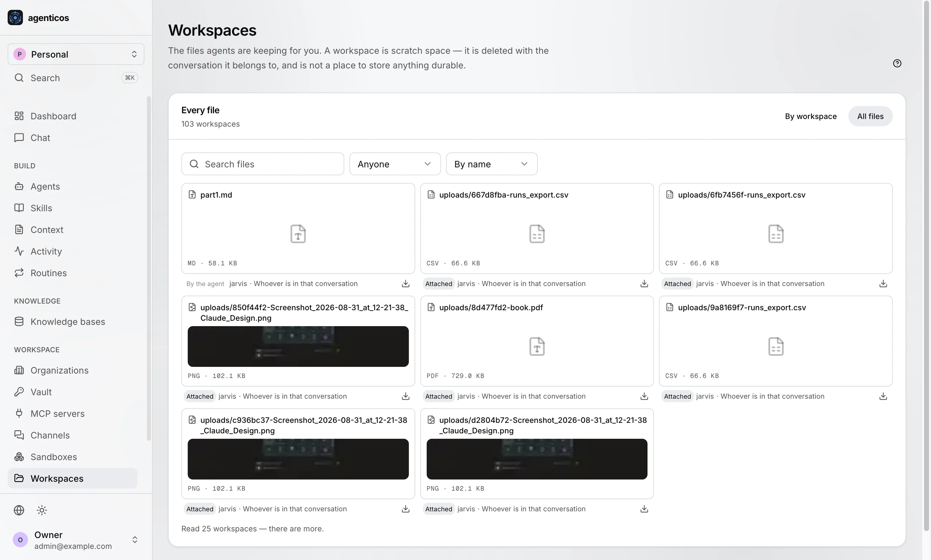This screenshot has width=931, height=560.
Task: Click the Channels messages icon
Action: tap(19, 435)
